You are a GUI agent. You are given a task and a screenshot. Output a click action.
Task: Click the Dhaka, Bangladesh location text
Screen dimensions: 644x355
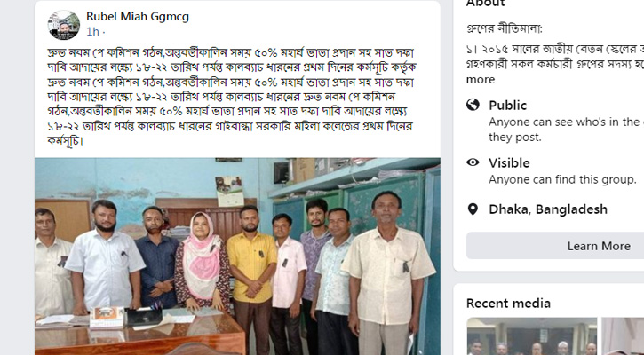click(548, 209)
